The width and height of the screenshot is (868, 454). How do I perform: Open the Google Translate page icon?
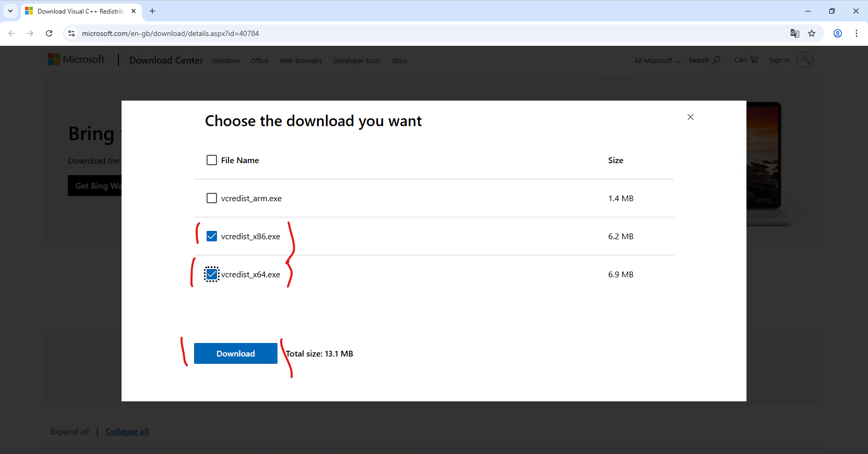[x=794, y=33]
